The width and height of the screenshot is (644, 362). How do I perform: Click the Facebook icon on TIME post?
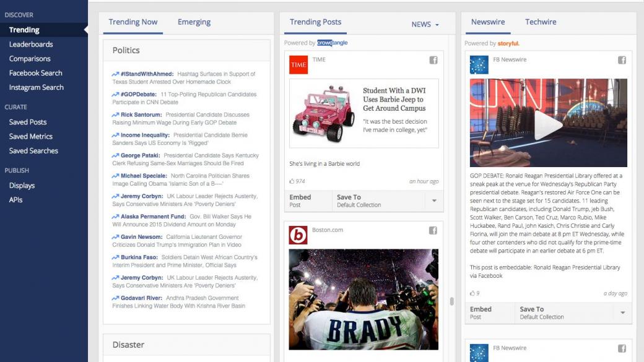point(433,61)
